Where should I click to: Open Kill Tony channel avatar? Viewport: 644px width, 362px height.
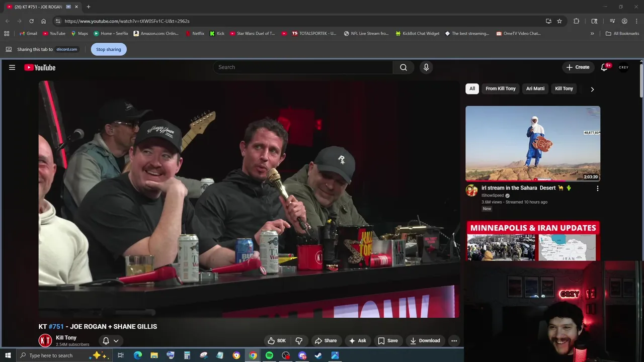click(x=45, y=340)
